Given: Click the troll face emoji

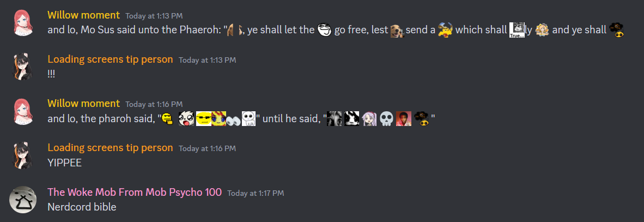Looking at the screenshot, I should pos(325,30).
